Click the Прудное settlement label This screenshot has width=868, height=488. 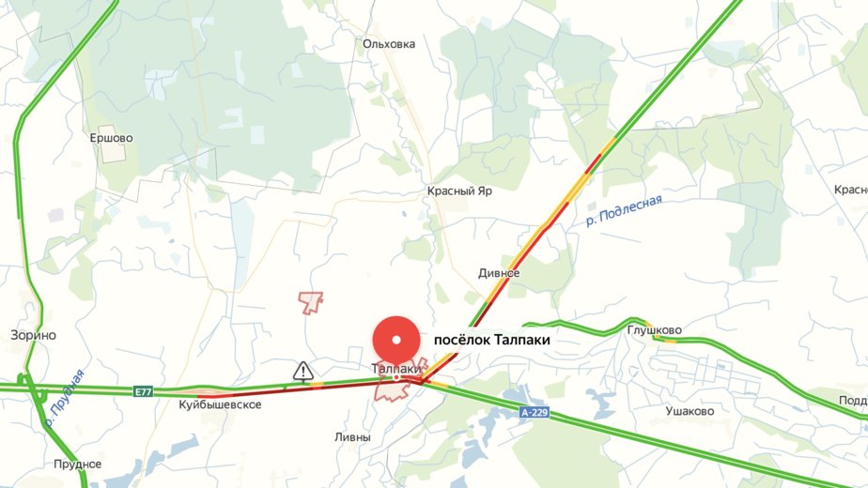(x=77, y=464)
